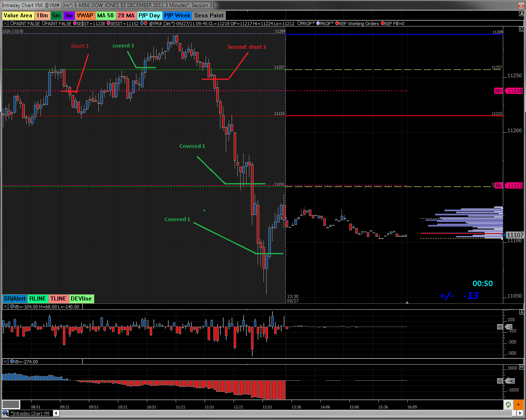Select the RLINE drawing tool
The height and width of the screenshot is (420, 526).
[x=38, y=298]
